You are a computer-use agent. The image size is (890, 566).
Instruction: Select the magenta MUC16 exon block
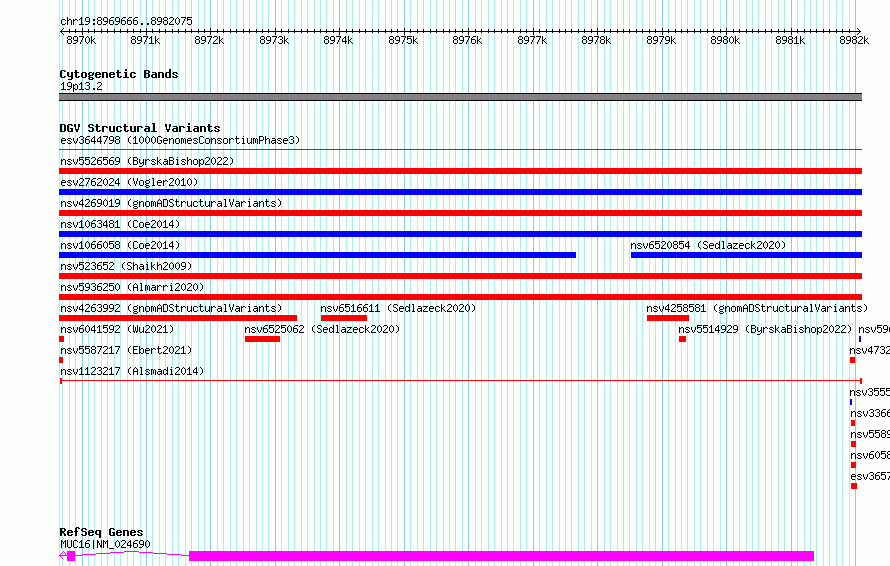501,556
